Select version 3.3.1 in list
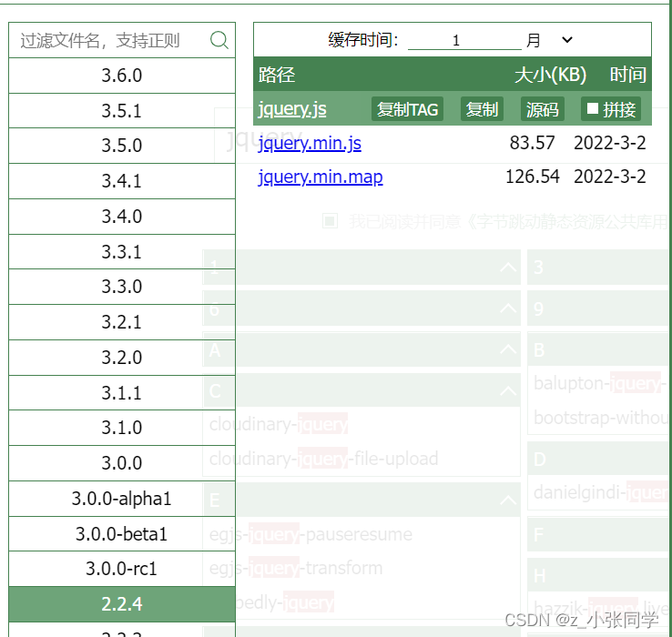The height and width of the screenshot is (637, 672). point(122,252)
